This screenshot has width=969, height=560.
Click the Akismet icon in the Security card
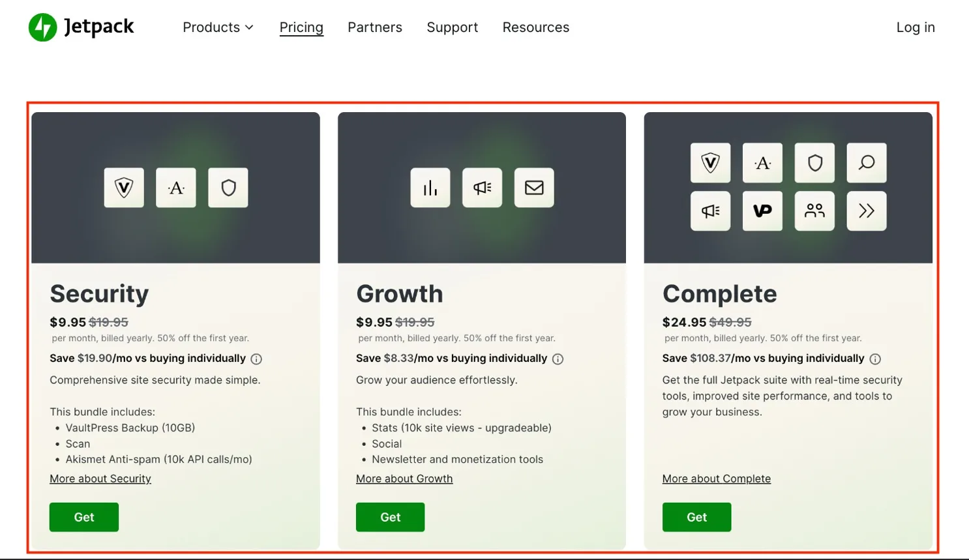click(176, 188)
